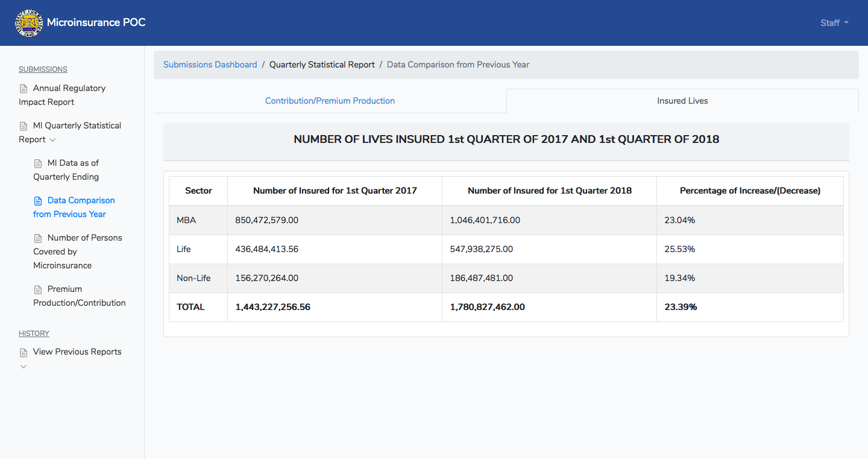Open MI Quarterly Statistical Report menu
Viewport: 868px width, 459px height.
pos(70,132)
